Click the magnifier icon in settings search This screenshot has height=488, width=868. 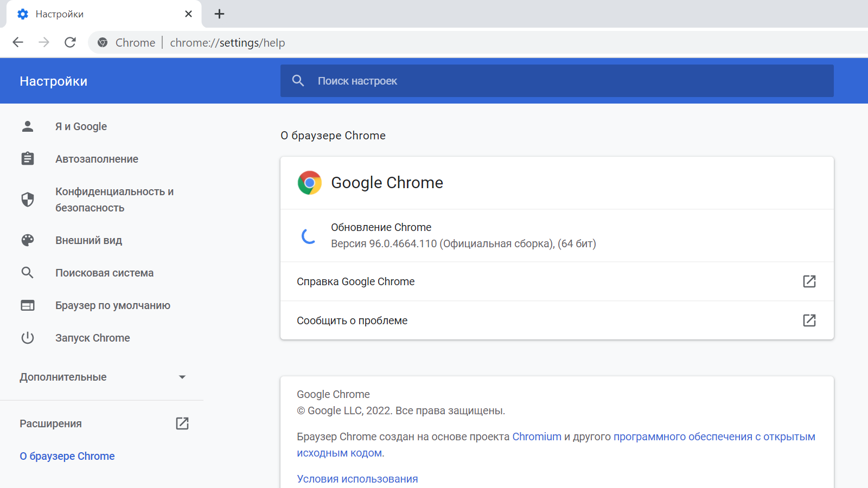pos(298,81)
